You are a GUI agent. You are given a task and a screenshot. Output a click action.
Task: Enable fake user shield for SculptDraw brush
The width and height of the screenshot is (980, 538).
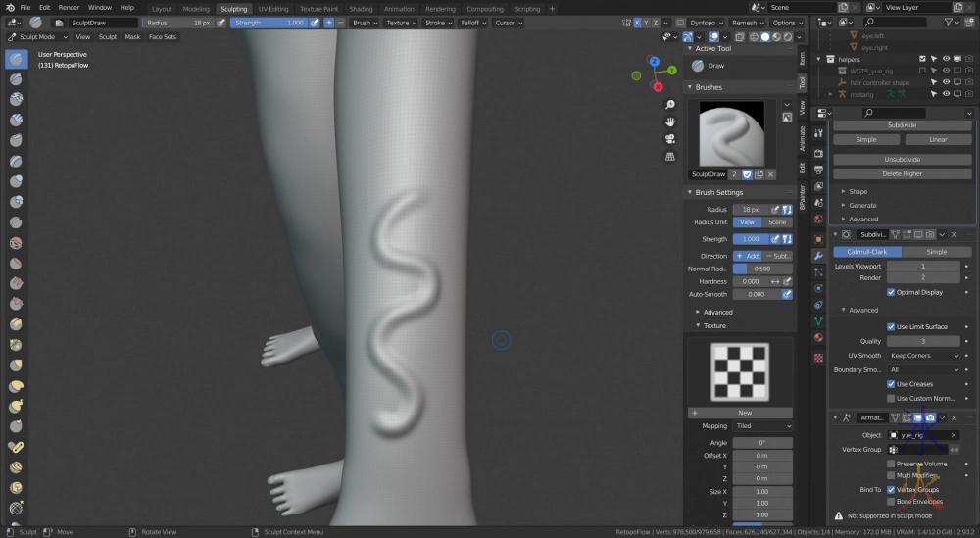coord(746,173)
